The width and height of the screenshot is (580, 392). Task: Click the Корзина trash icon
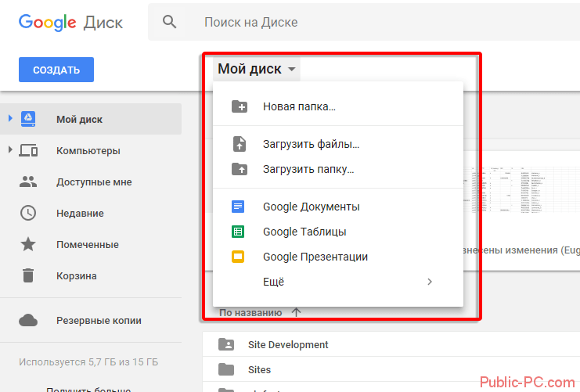pyautogui.click(x=28, y=275)
